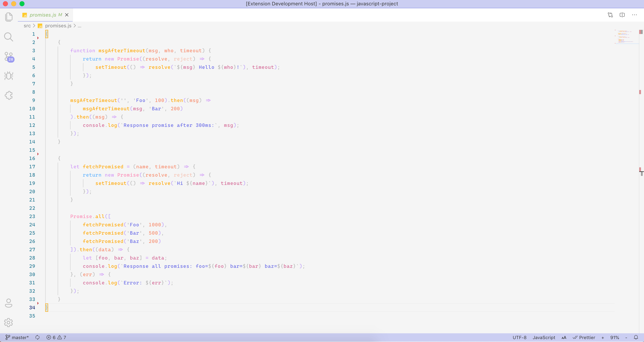Split the editor to the right
Viewport: 644px width, 342px height.
point(622,15)
